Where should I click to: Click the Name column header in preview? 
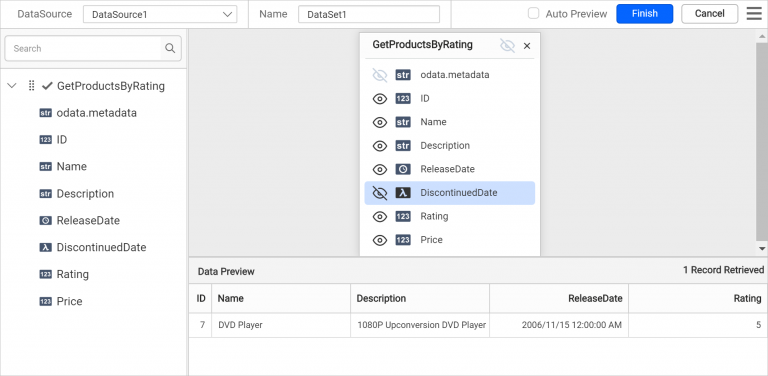click(281, 298)
